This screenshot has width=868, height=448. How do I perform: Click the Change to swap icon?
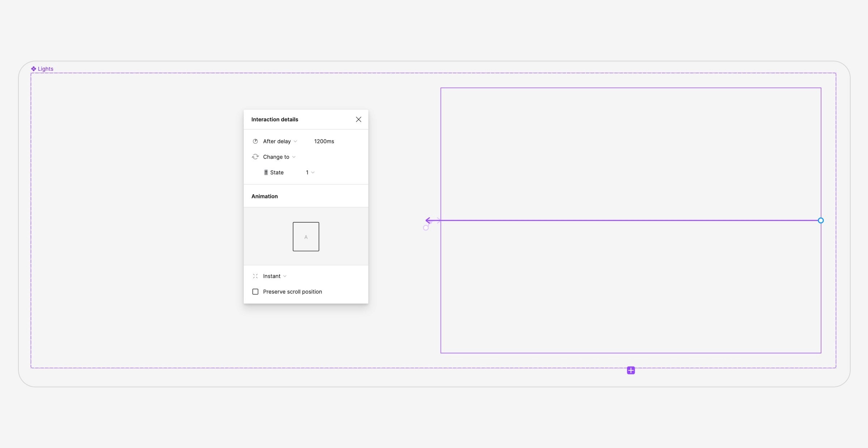pos(255,157)
